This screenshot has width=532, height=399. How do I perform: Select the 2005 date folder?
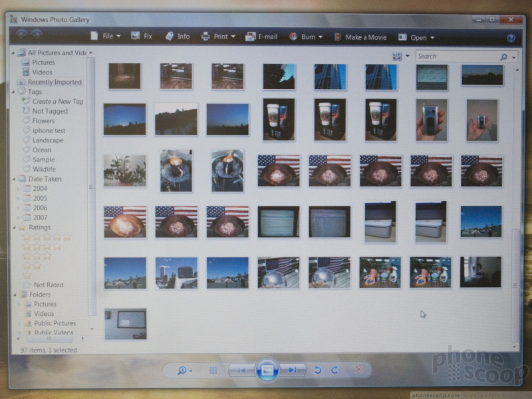coord(40,198)
